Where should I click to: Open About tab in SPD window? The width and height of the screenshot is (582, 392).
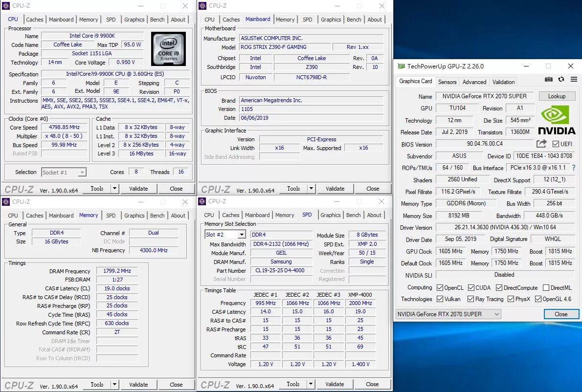(374, 215)
